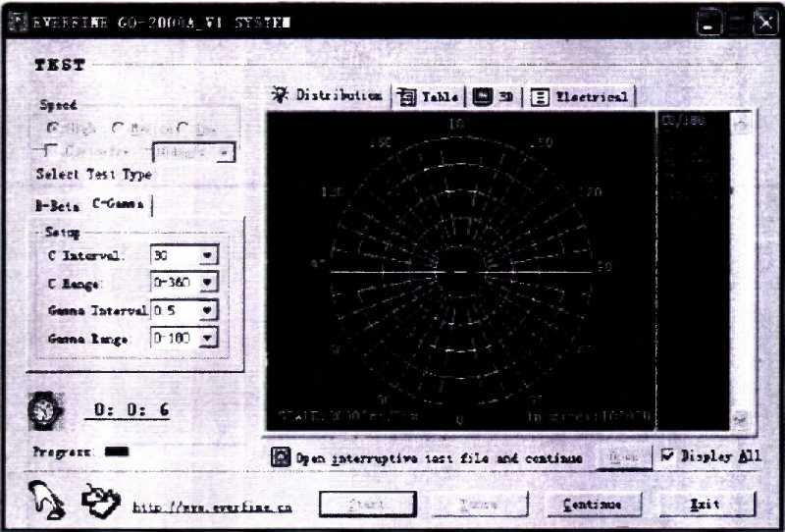Image resolution: width=785 pixels, height=532 pixels.
Task: Click the Exit button
Action: click(x=706, y=504)
